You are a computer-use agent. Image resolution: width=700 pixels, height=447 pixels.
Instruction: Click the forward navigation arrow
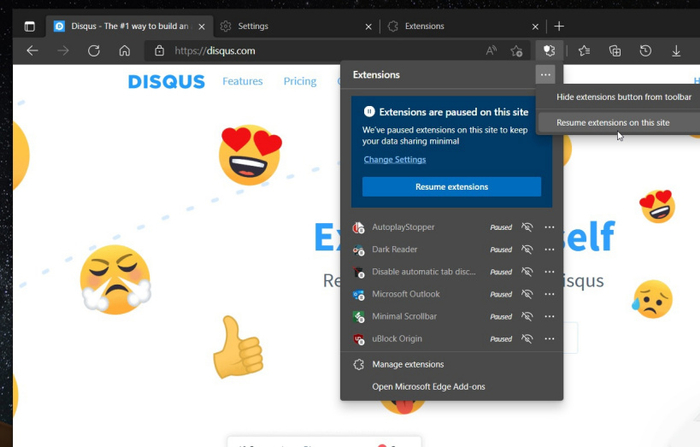tap(63, 51)
